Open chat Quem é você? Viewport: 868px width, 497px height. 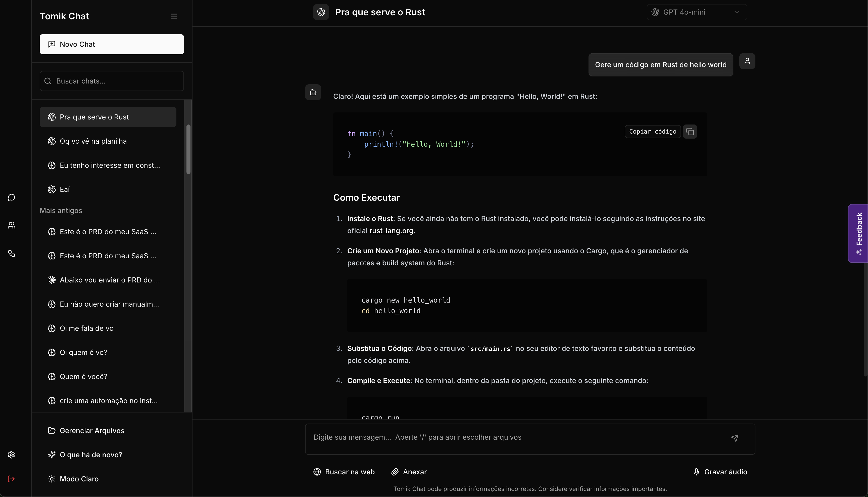tap(108, 377)
